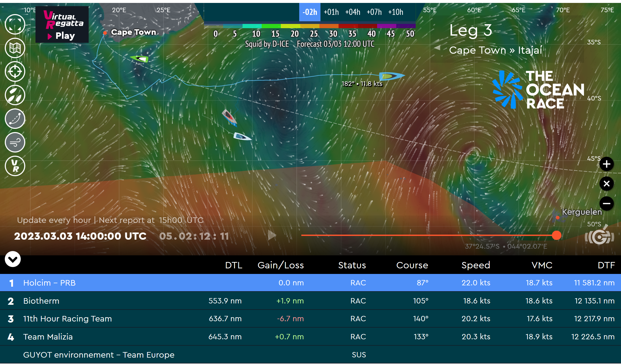Click the VR logo sidebar icon
Screen dimensions: 621x364
pos(15,166)
